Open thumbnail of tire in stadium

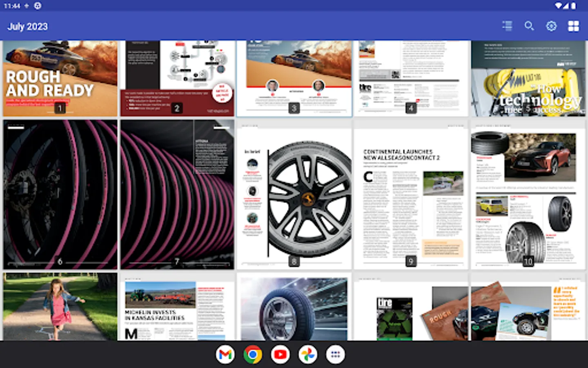point(294,307)
